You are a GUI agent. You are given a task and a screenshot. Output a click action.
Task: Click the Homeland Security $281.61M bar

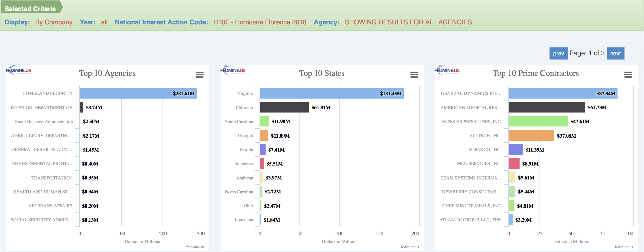(138, 93)
